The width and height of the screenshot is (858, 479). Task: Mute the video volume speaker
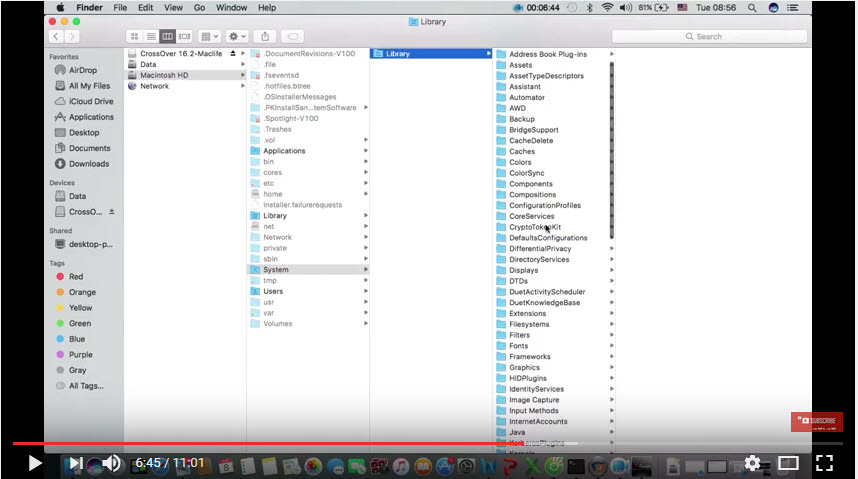(x=111, y=463)
